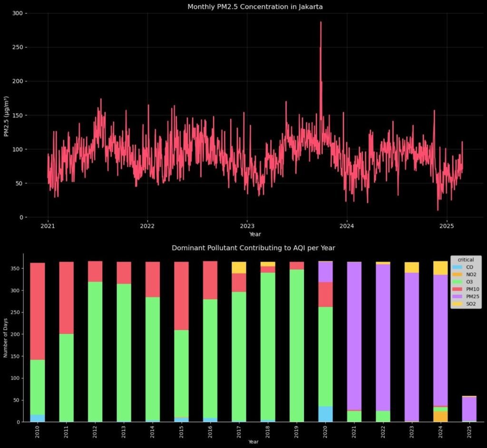Image resolution: width=487 pixels, height=448 pixels.
Task: Select the NO2 legend color swatch
Action: point(458,274)
